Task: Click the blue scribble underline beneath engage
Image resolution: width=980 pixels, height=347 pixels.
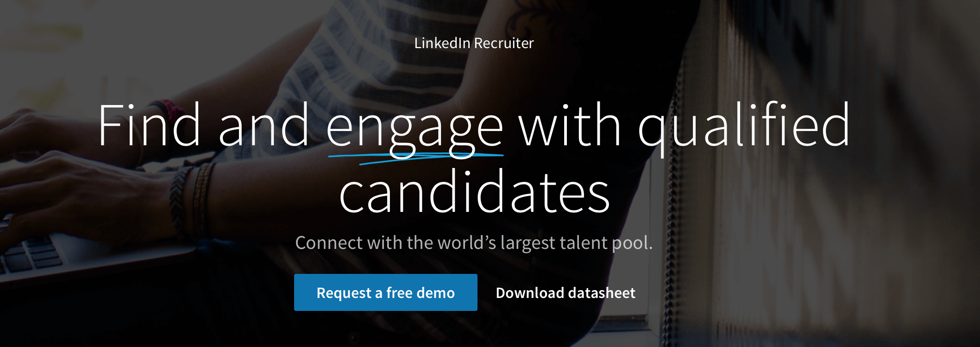Action: pos(415,158)
